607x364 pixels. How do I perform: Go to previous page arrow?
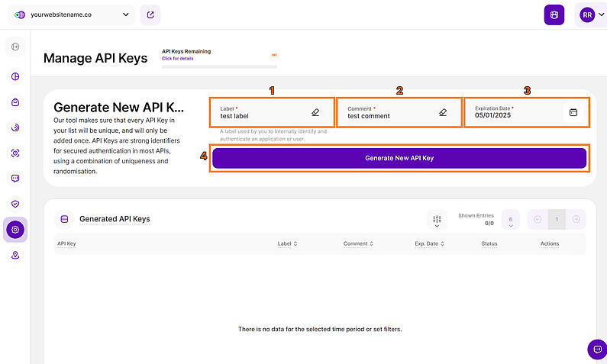[538, 219]
